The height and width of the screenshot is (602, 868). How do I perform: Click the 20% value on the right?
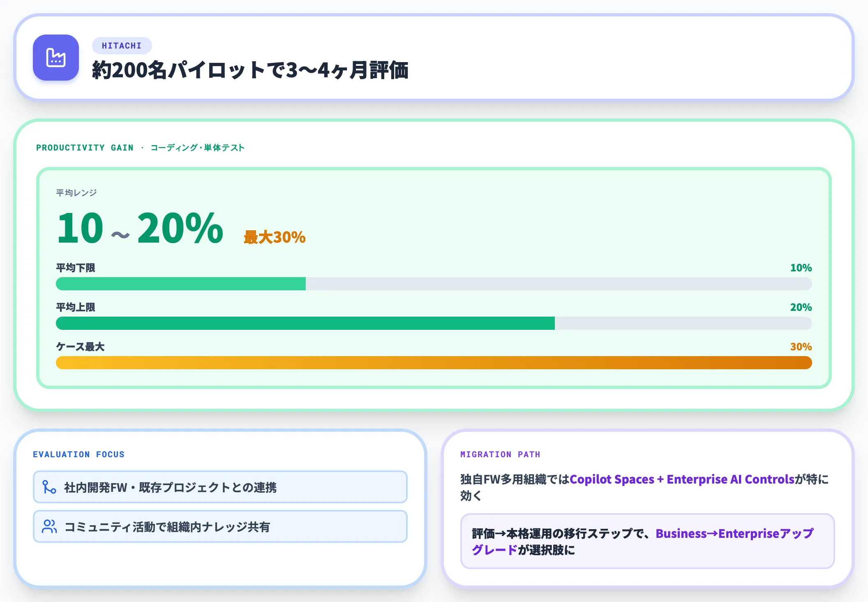[x=801, y=308]
